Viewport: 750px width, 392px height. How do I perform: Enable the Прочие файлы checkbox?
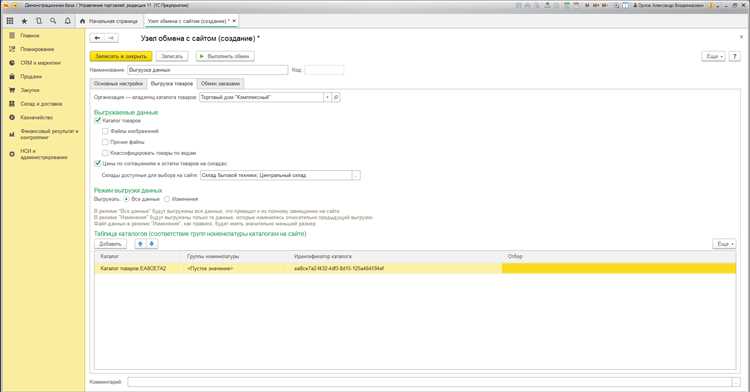click(x=105, y=142)
